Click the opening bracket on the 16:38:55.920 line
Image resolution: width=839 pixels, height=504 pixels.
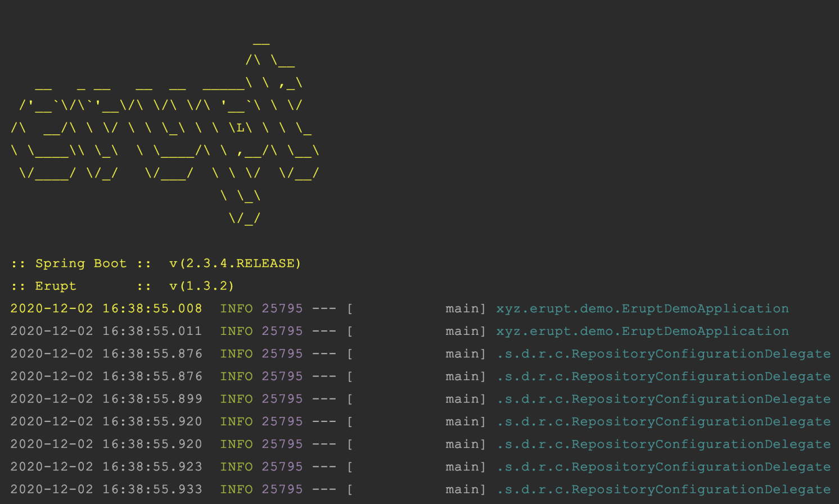click(x=350, y=421)
